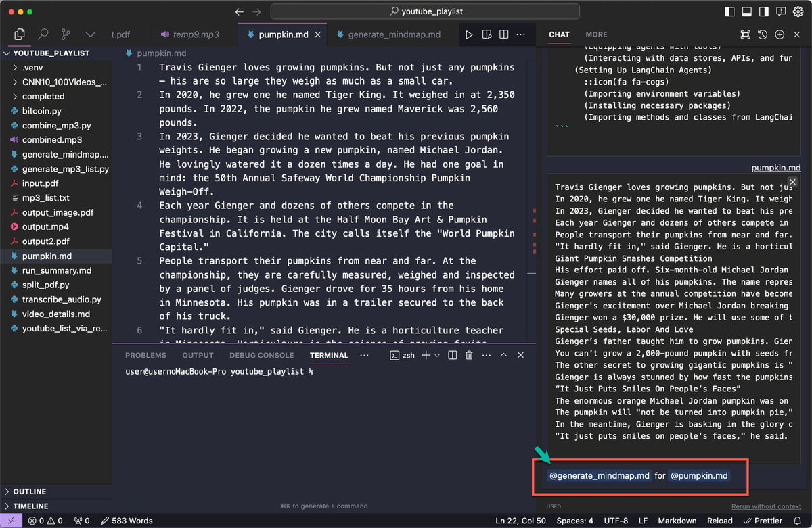Run file with the play icon

(469, 34)
